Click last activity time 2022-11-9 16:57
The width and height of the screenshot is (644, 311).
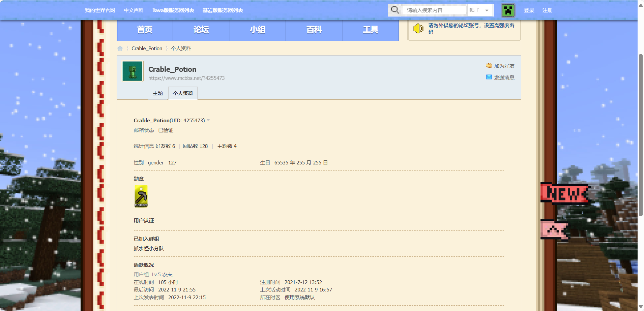(x=313, y=290)
